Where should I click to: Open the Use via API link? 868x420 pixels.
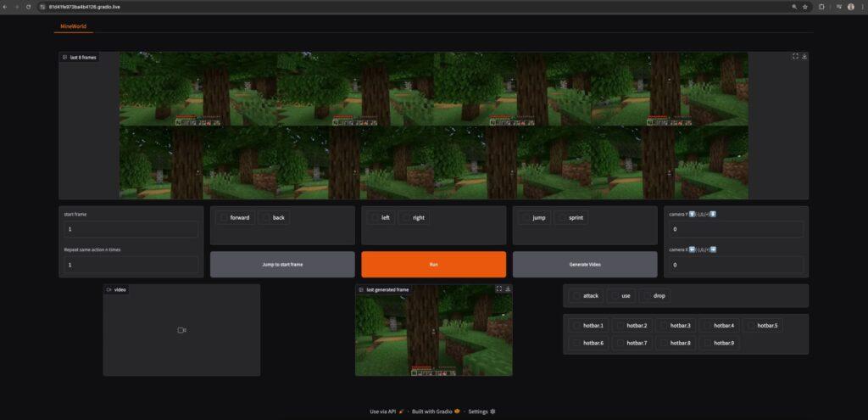[387, 412]
